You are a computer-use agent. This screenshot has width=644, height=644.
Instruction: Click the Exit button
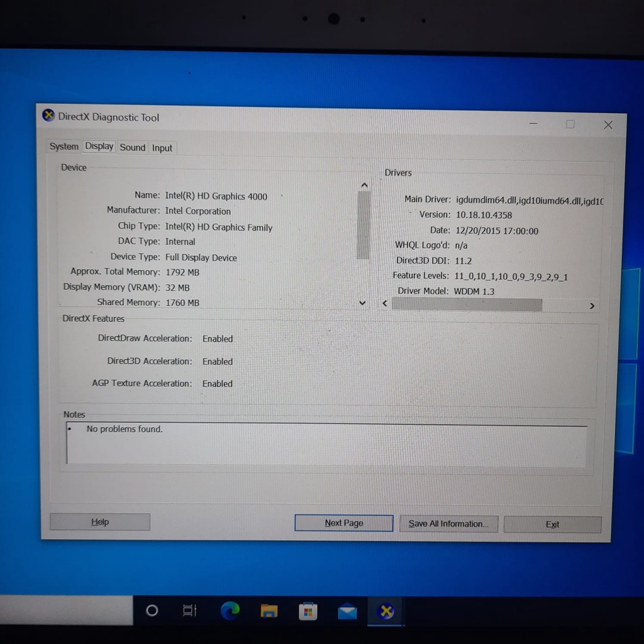[552, 525]
